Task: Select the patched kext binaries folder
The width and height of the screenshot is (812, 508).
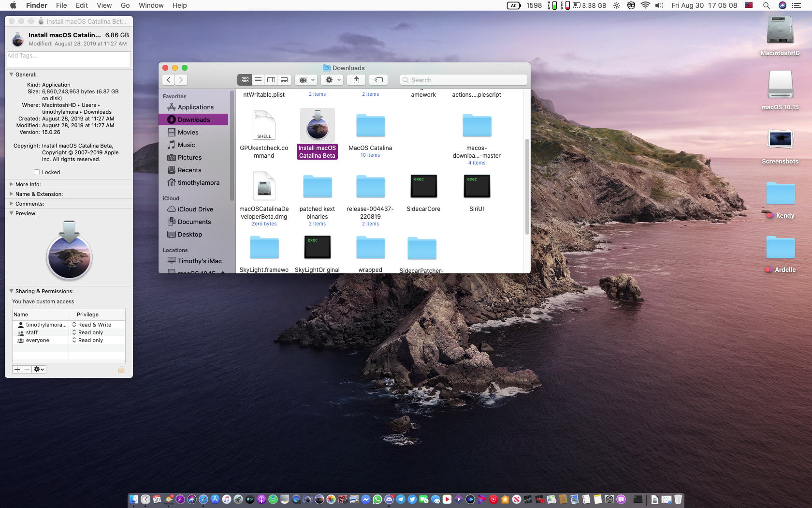Action: (x=317, y=186)
